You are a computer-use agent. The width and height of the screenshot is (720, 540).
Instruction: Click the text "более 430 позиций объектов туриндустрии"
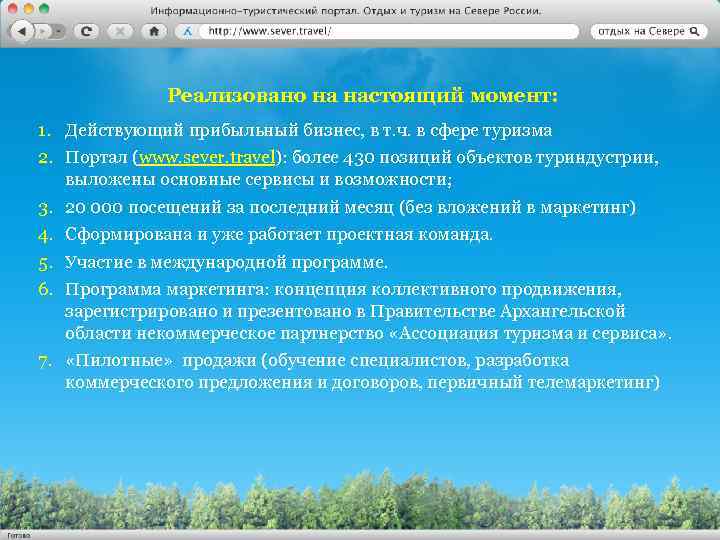[x=475, y=158]
